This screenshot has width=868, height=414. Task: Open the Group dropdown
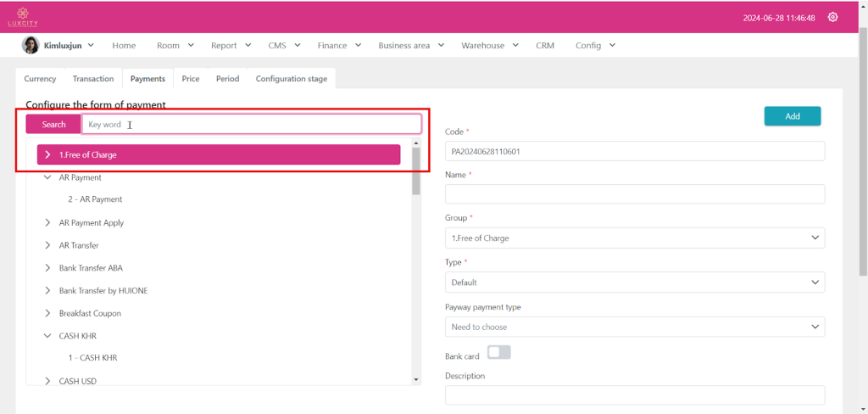pos(634,238)
